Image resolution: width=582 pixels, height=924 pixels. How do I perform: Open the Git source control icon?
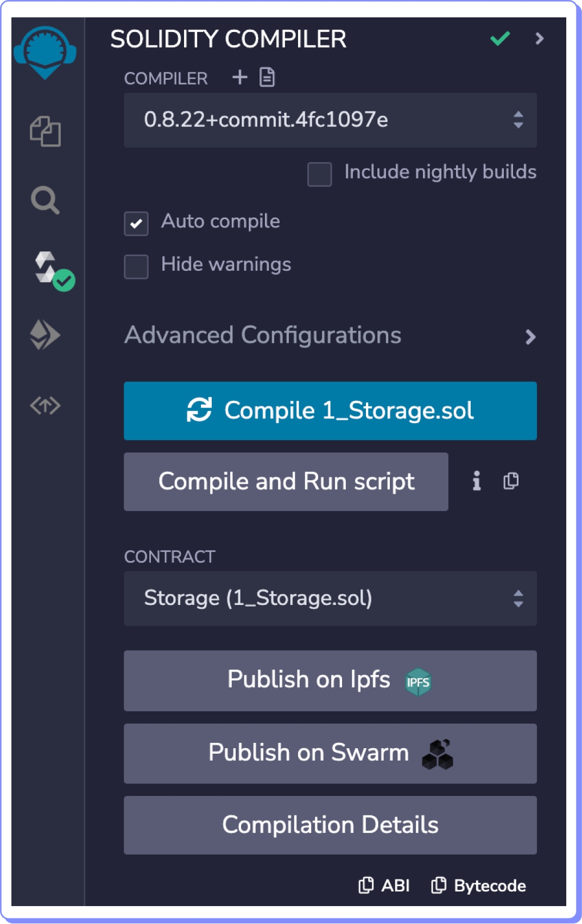point(45,405)
